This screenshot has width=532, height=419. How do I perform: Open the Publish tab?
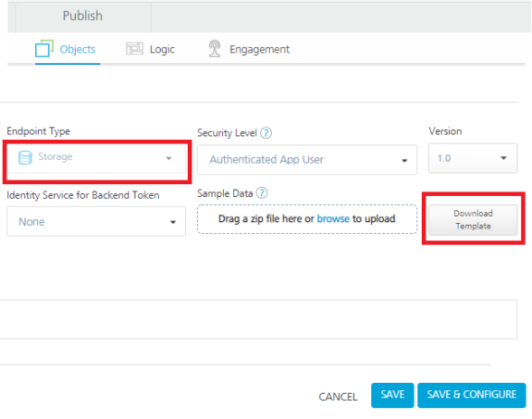click(x=83, y=16)
